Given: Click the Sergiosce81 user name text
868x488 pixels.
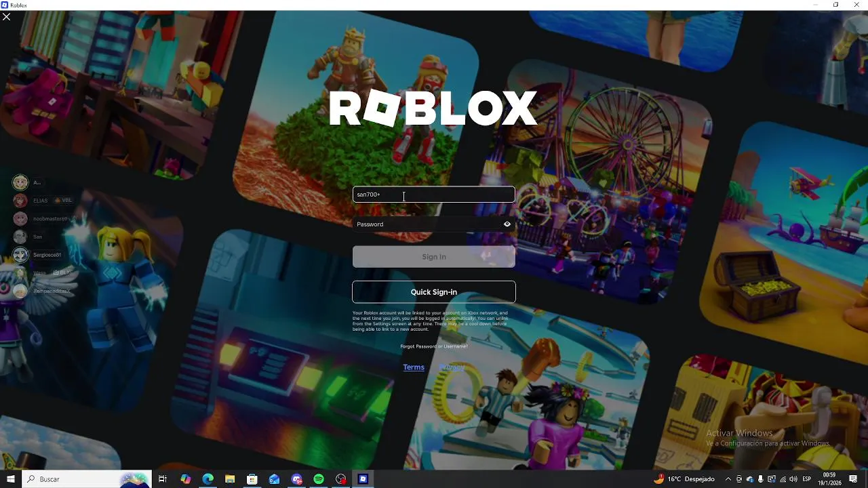Looking at the screenshot, I should coord(47,255).
